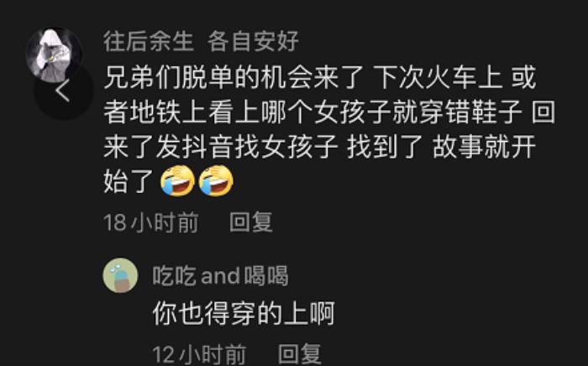This screenshot has width=588, height=366.
Task: Tap the 12小时前 timestamp
Action: pyautogui.click(x=200, y=353)
